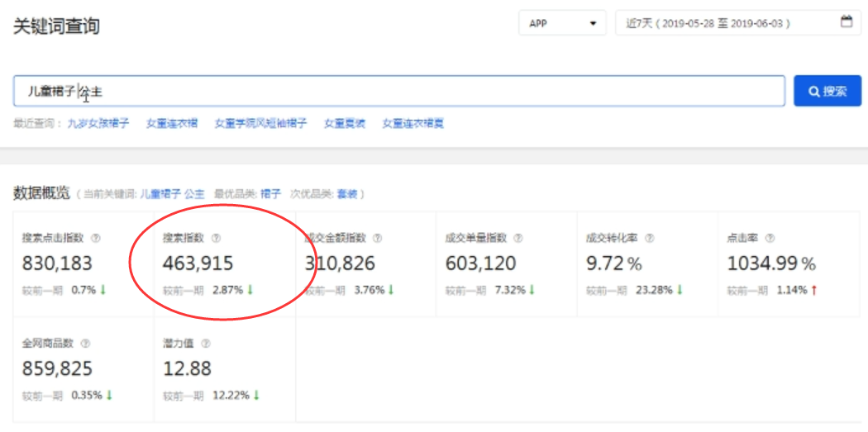Click the blue 搜索 button
Image resolution: width=868 pixels, height=432 pixels.
click(827, 91)
